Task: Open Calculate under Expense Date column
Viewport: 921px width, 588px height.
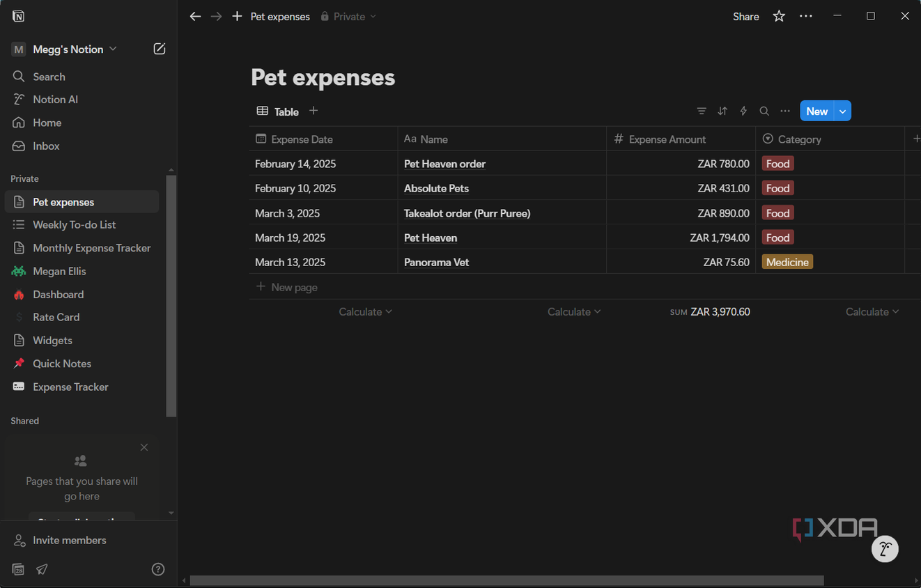Action: click(365, 311)
